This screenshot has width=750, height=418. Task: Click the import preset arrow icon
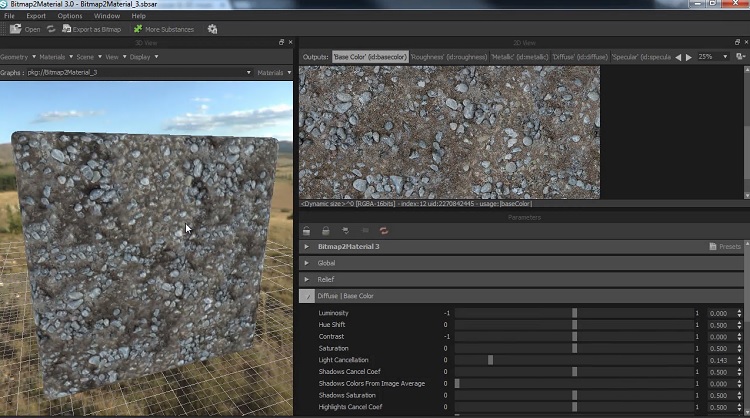tap(345, 231)
